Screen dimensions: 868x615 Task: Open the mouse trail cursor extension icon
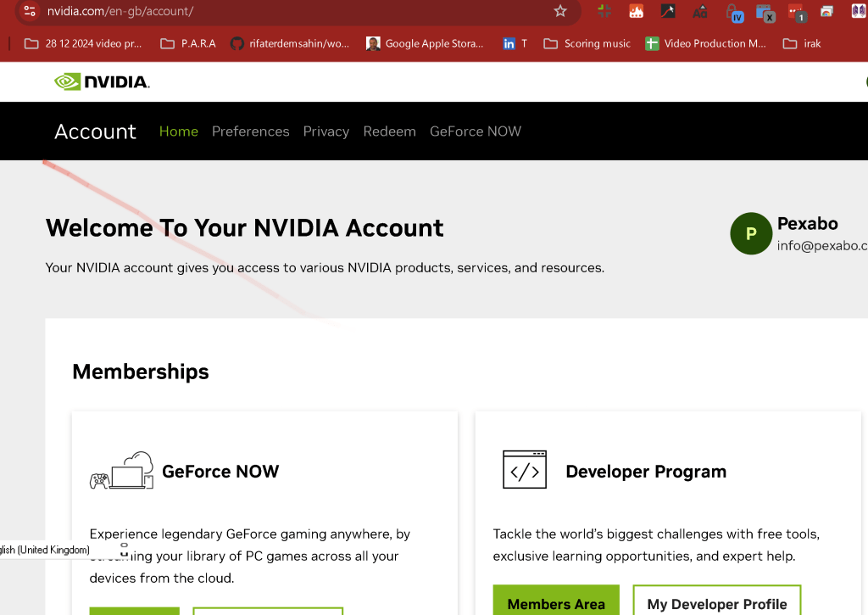(x=668, y=10)
